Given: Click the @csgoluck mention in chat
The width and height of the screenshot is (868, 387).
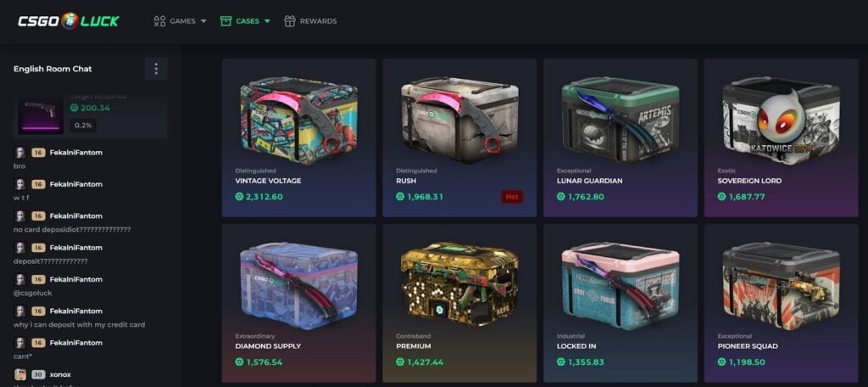Looking at the screenshot, I should [x=31, y=293].
